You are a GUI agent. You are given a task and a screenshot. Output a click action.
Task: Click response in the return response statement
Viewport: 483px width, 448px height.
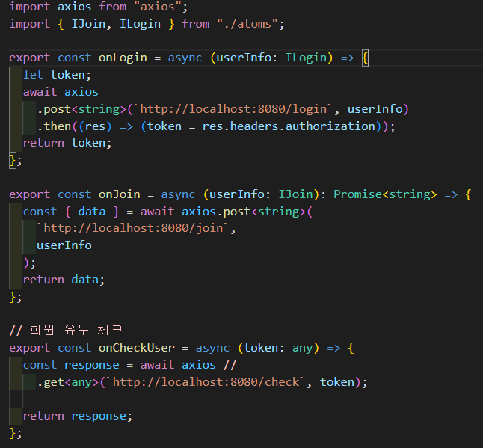coord(99,416)
